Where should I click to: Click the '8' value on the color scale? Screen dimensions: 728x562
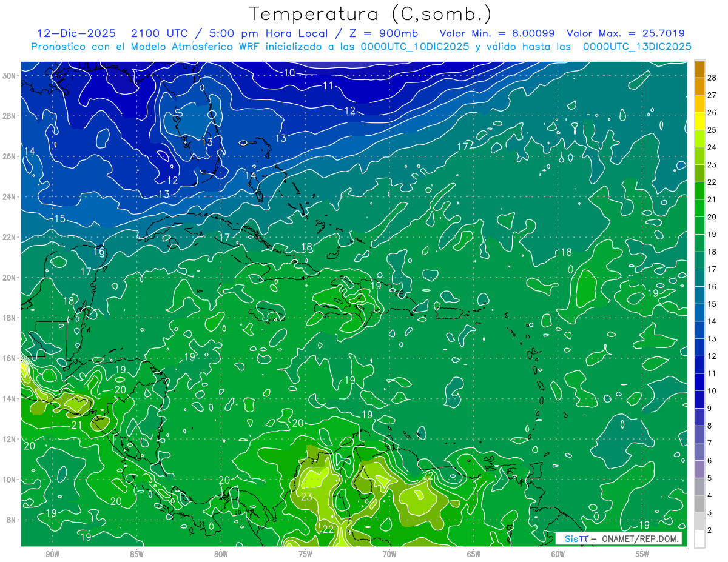(710, 426)
